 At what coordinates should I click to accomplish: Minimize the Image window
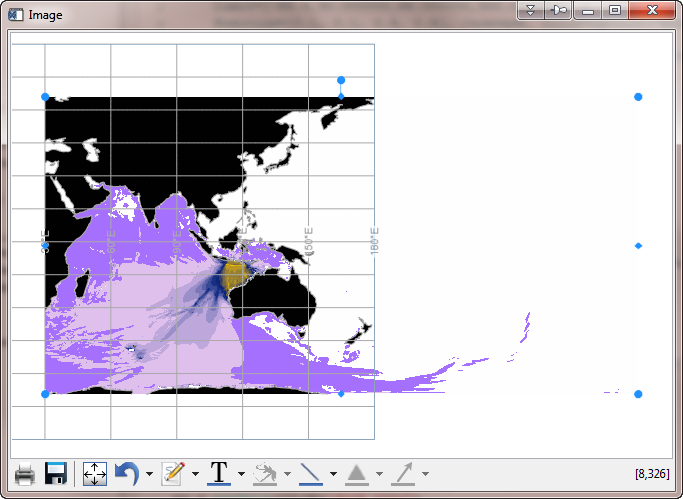click(588, 10)
